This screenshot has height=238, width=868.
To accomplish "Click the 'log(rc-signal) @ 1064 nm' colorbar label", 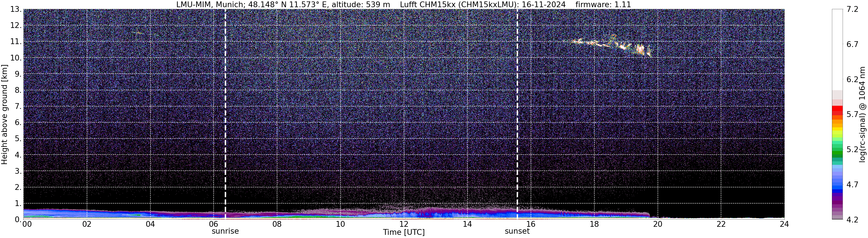I will tap(862, 114).
